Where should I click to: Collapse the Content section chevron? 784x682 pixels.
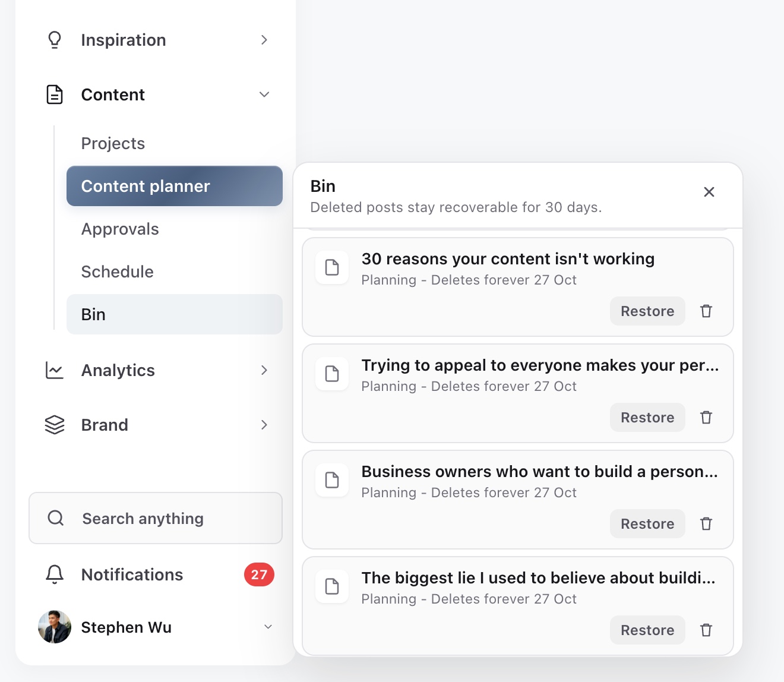[x=264, y=94]
